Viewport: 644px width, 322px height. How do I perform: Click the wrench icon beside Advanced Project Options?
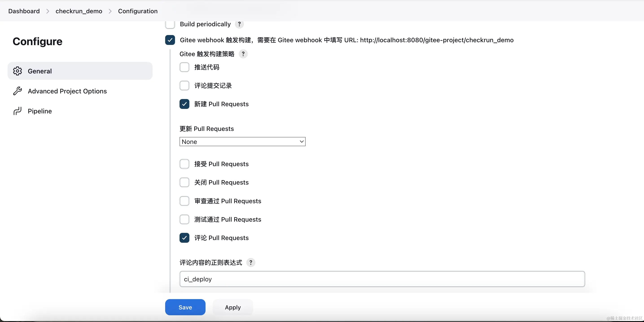coord(18,91)
